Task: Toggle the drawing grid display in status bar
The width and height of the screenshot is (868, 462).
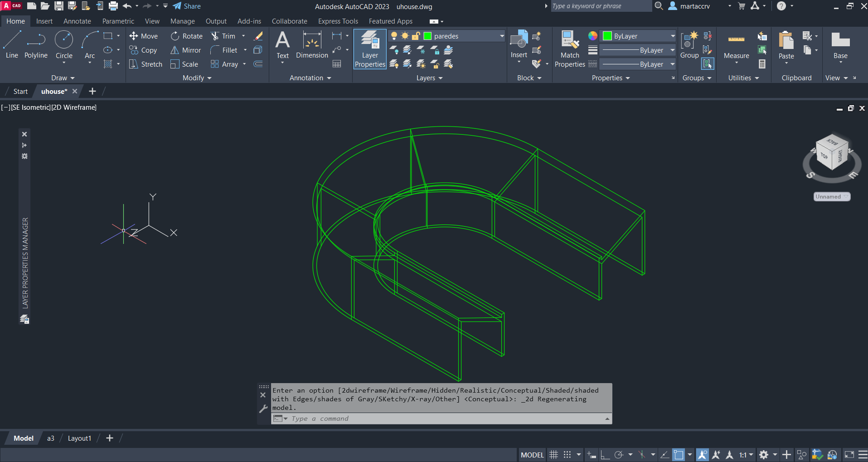Action: tap(553, 455)
